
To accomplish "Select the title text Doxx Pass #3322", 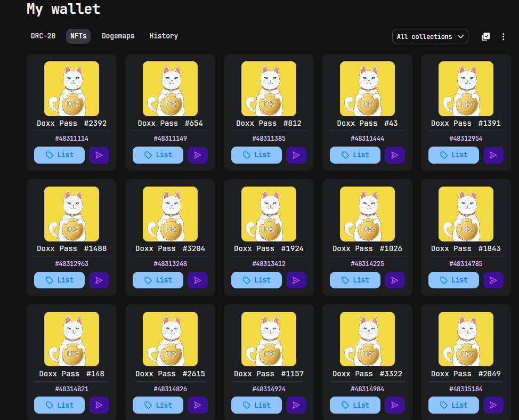I will [368, 374].
